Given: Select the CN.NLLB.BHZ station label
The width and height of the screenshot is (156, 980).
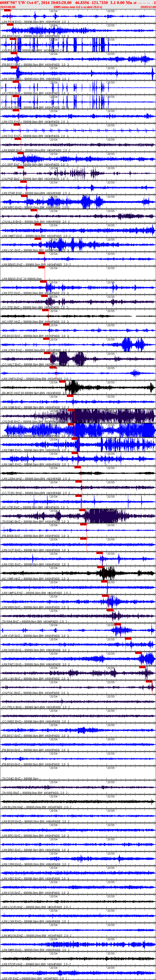Looking at the screenshot, I should point(35,222).
